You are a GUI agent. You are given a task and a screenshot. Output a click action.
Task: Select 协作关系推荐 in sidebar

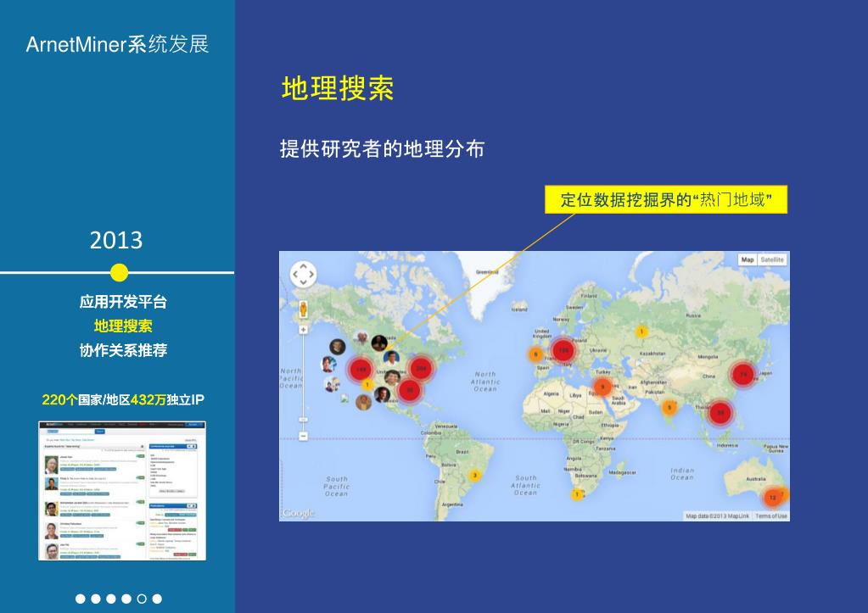click(123, 350)
